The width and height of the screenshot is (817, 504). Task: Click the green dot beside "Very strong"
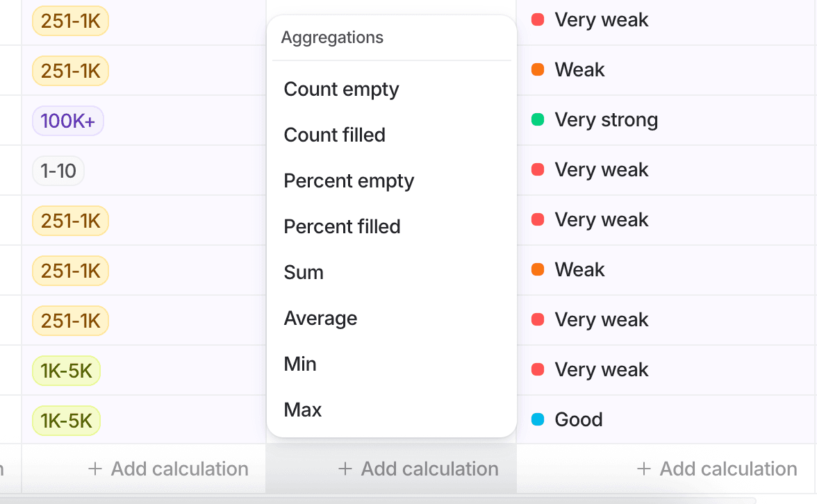pos(538,119)
